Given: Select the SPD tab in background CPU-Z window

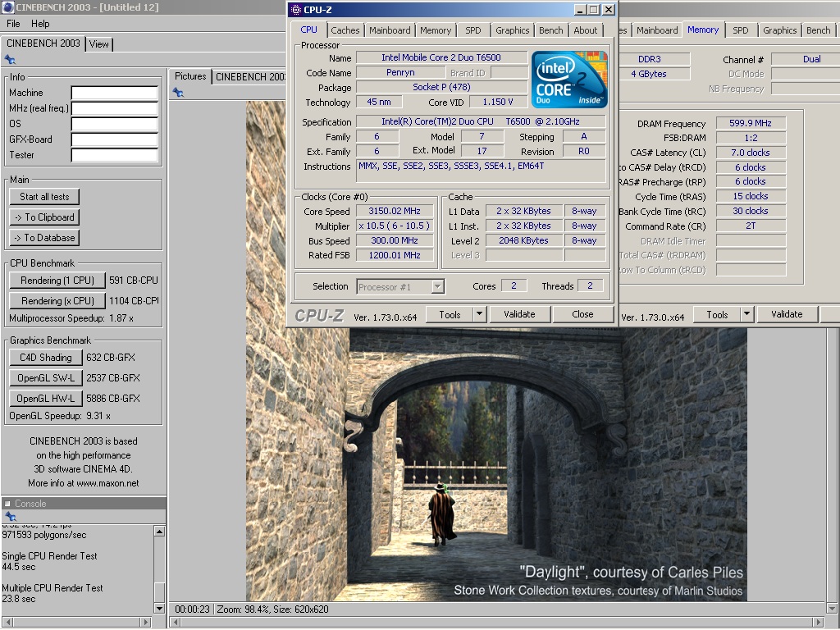Looking at the screenshot, I should tap(741, 30).
